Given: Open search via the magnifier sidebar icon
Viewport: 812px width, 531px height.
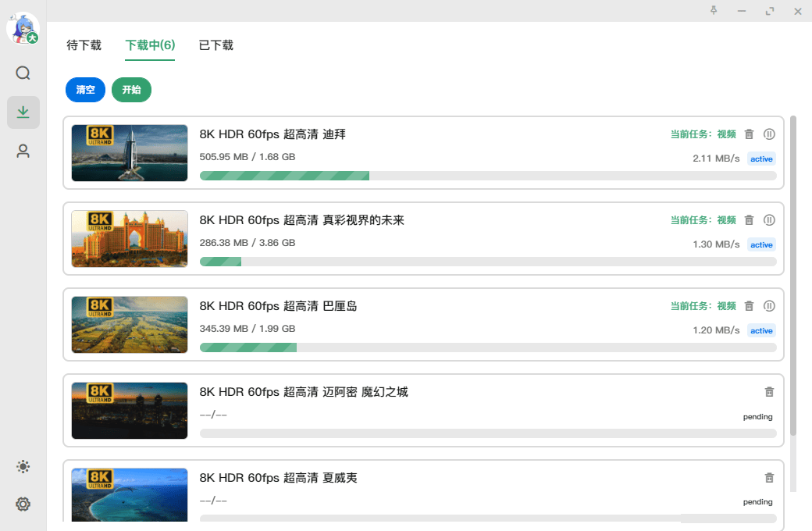Looking at the screenshot, I should point(23,73).
